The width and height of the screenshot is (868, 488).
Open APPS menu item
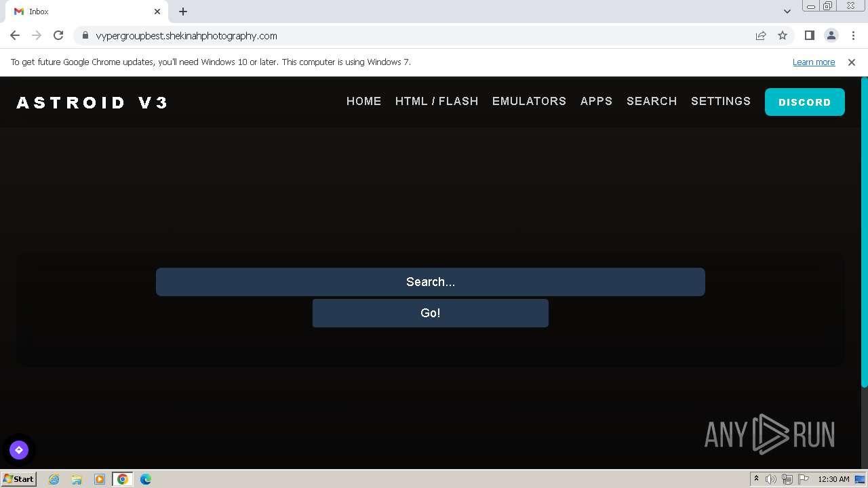597,101
